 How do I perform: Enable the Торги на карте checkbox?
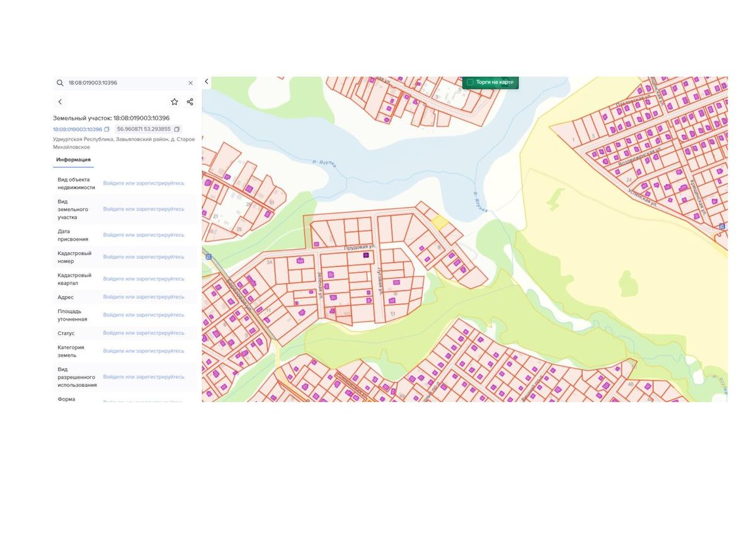(470, 83)
